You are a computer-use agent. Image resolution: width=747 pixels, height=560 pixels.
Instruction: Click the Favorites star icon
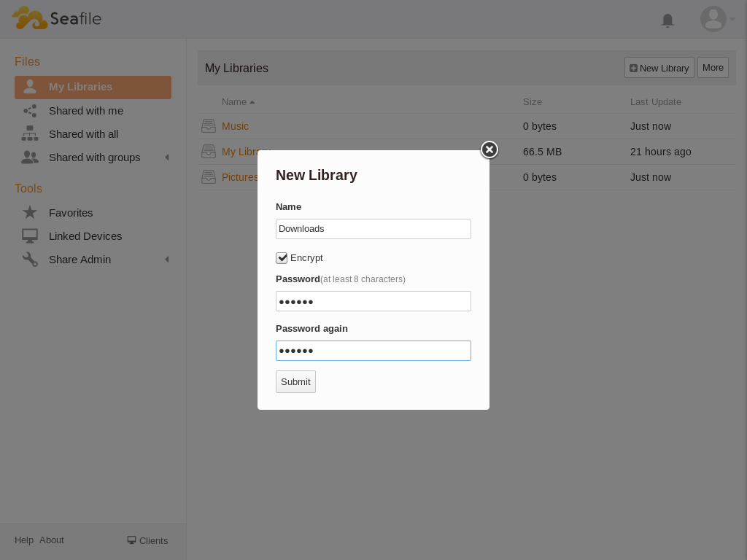pos(30,213)
